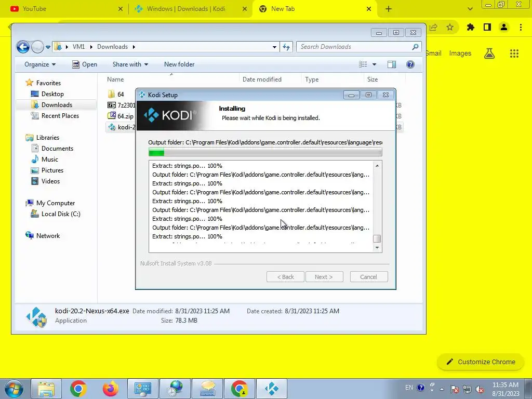Click the Kodi icon in the taskbar
Image resolution: width=532 pixels, height=399 pixels.
click(x=271, y=389)
